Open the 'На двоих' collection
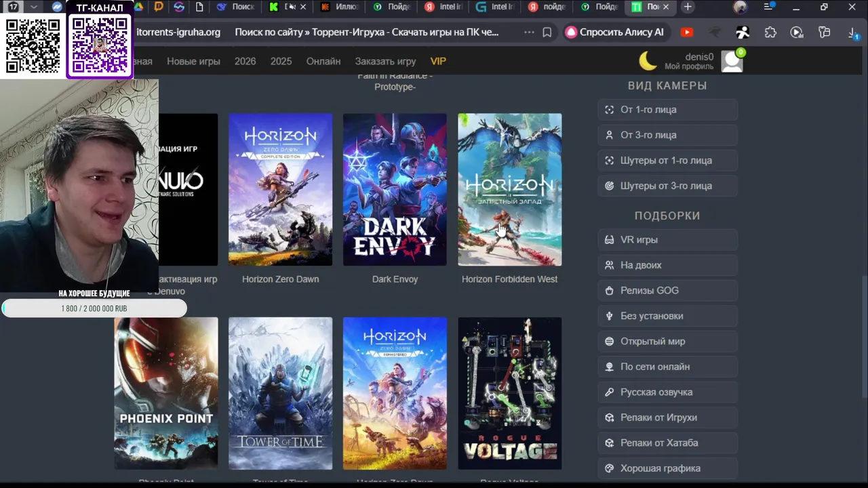 (x=667, y=265)
